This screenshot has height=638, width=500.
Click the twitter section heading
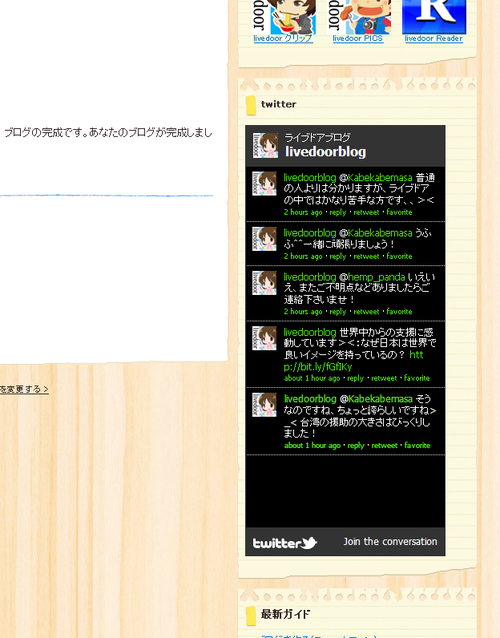[x=279, y=104]
